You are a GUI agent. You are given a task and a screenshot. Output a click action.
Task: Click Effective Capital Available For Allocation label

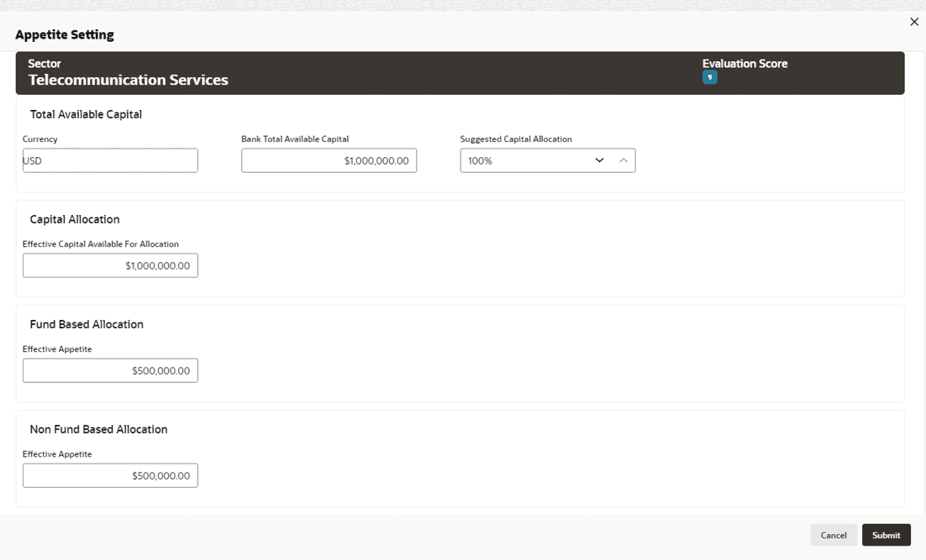[100, 244]
